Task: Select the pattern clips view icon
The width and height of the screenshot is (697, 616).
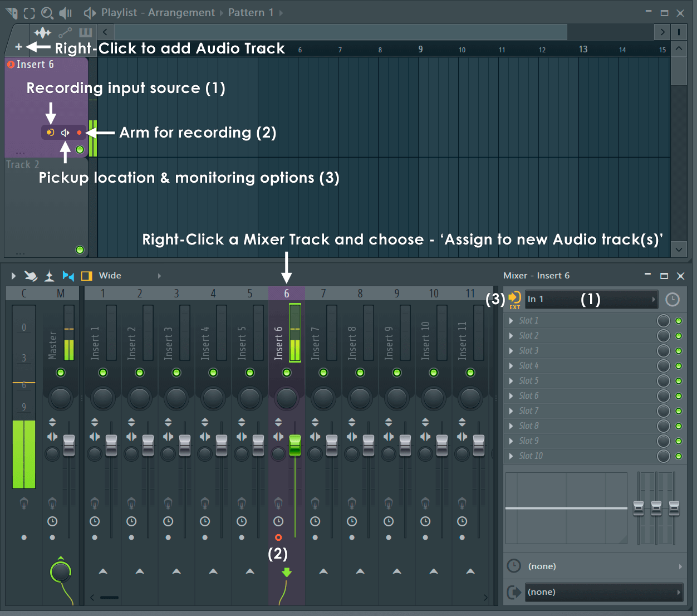Action: pos(85,32)
